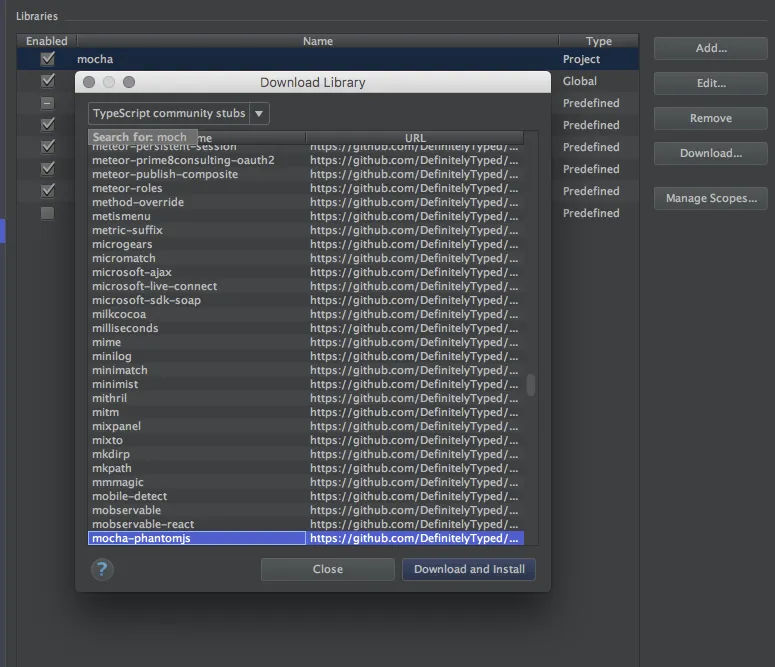Viewport: 775px width, 667px height.
Task: Toggle the partially checked (dash) Enabled checkbox
Action: click(47, 103)
